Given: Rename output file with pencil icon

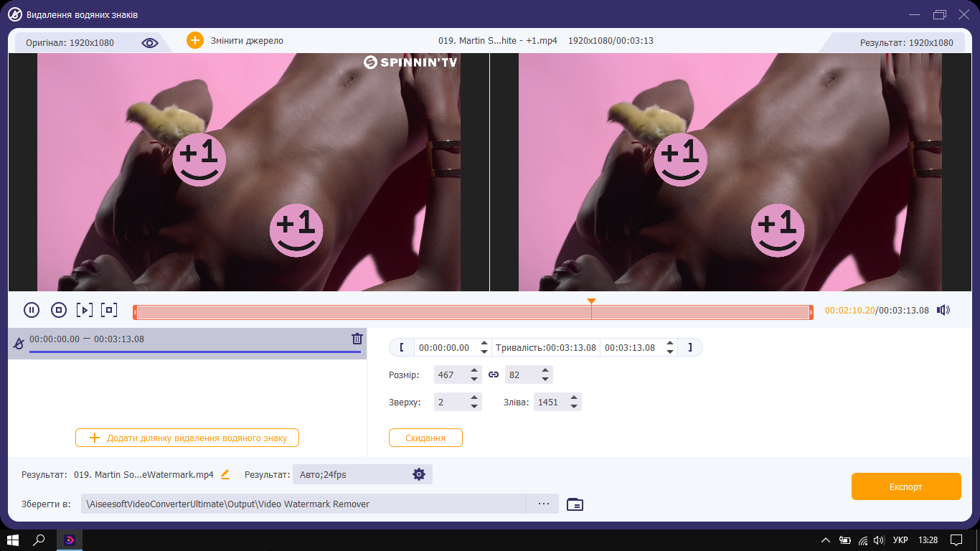Looking at the screenshot, I should coord(225,474).
